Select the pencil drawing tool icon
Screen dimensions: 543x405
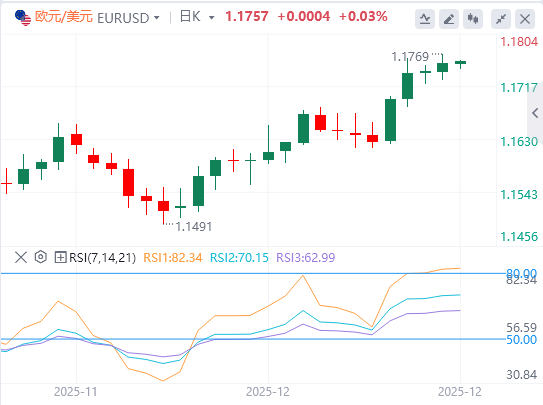click(x=449, y=19)
